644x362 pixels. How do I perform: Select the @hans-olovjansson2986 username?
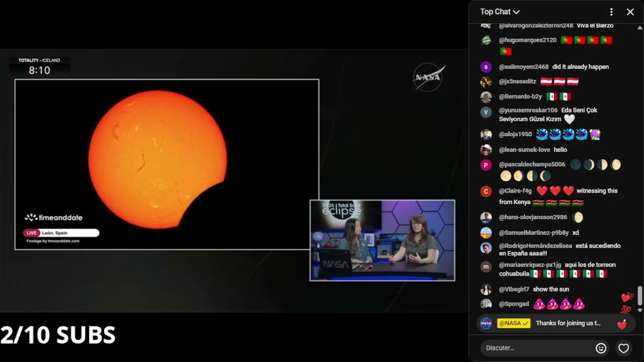[x=533, y=217]
